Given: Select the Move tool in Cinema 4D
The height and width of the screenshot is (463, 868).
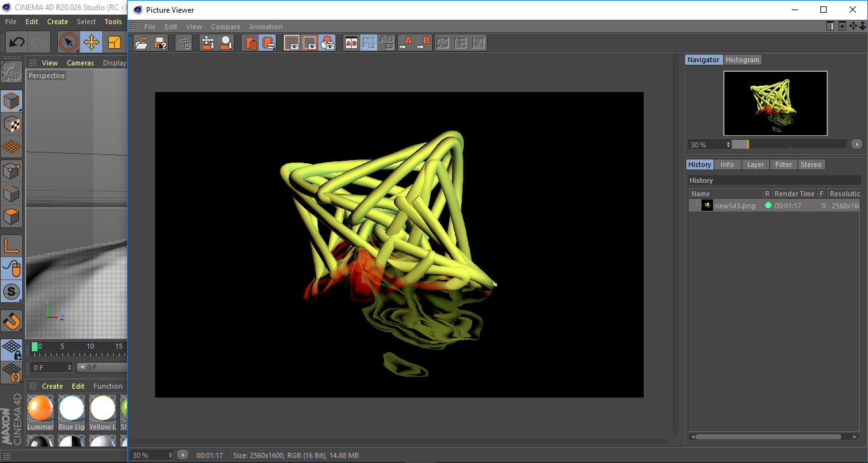Looking at the screenshot, I should point(92,43).
